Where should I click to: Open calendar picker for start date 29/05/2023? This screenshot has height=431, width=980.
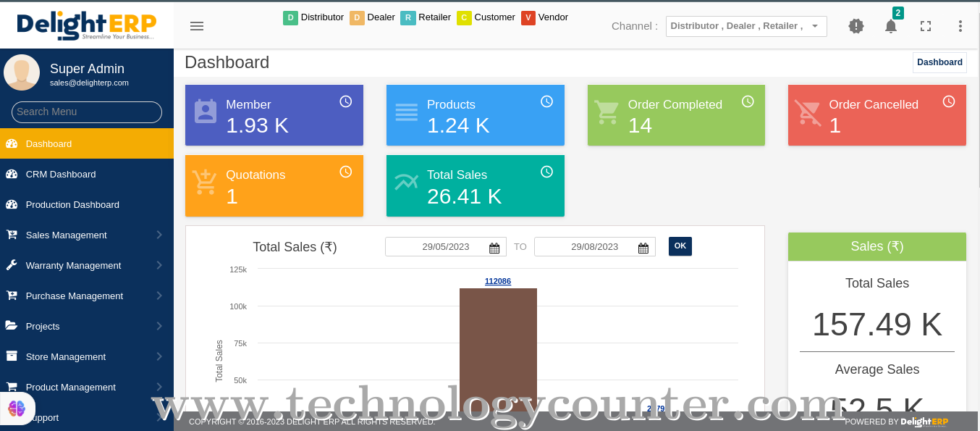click(x=494, y=248)
